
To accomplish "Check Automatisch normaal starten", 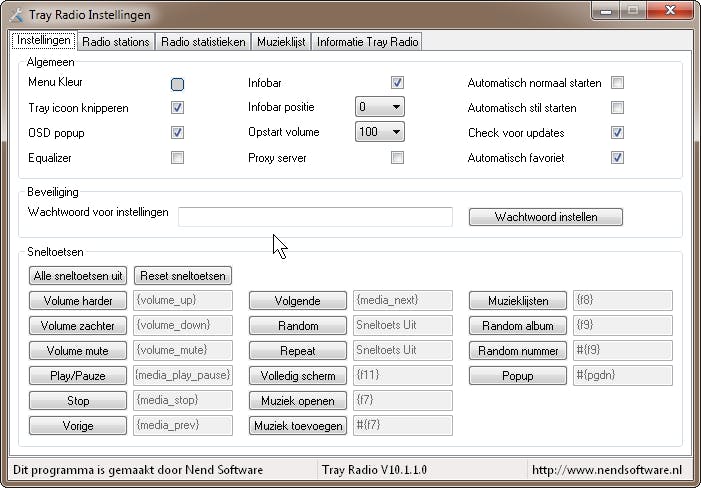I will 617,83.
